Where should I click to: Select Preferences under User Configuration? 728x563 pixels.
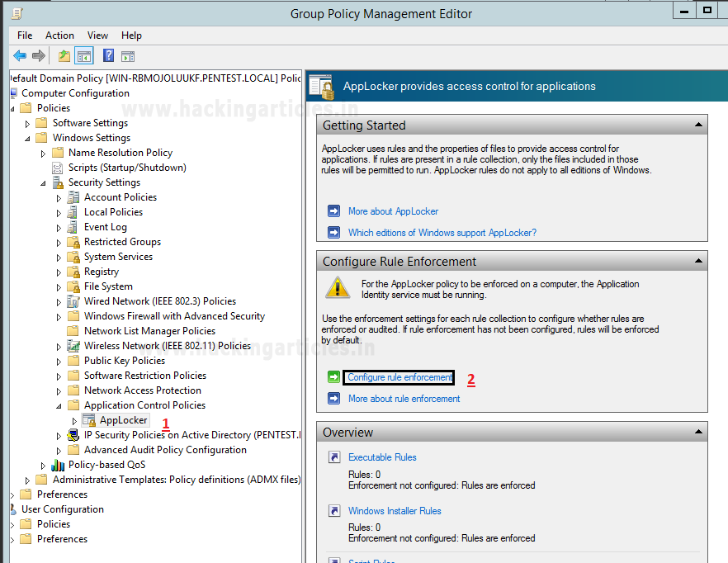[x=62, y=539]
